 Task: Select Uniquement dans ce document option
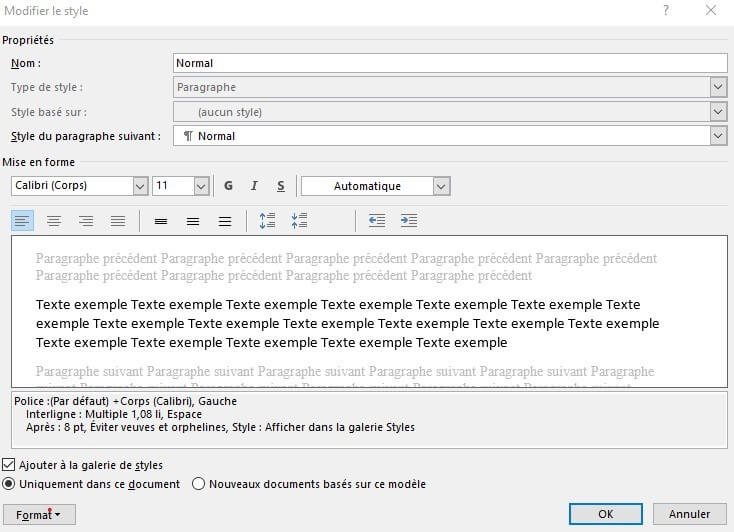pyautogui.click(x=8, y=484)
